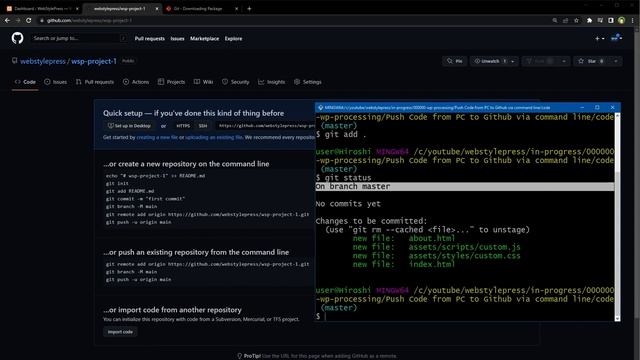
Task: Open the uploading an existing file link
Action: click(x=214, y=138)
